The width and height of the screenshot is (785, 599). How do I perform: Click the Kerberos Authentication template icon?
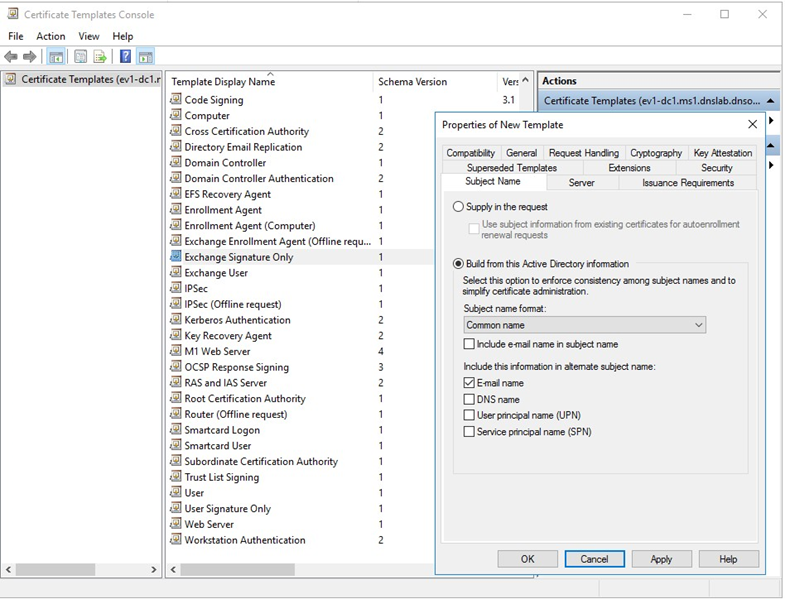pyautogui.click(x=176, y=319)
